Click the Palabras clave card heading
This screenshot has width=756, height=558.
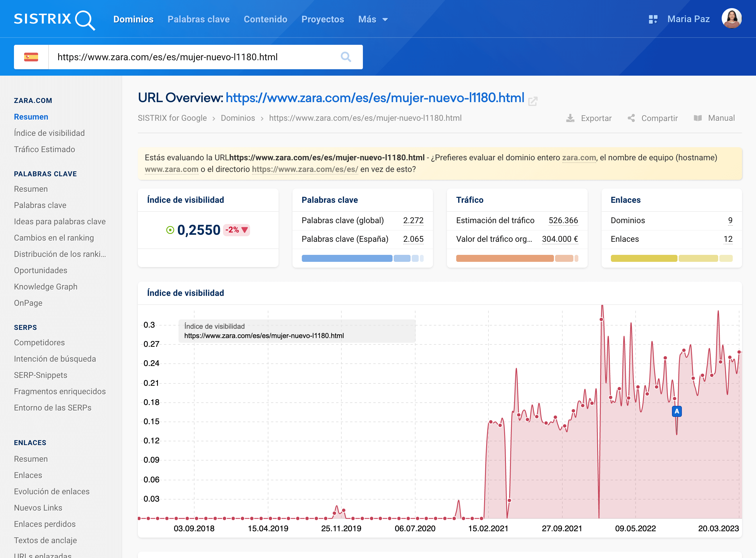pos(330,200)
